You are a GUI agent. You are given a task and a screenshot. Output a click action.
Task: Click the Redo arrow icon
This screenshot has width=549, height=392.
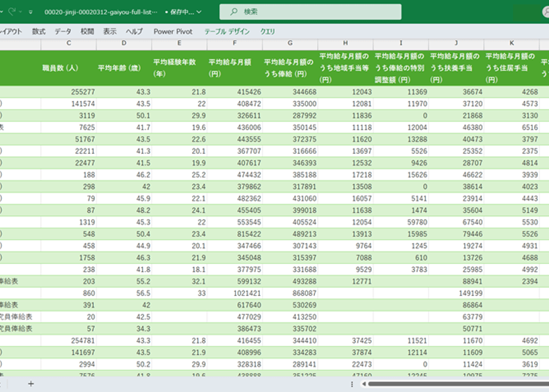(x=12, y=11)
